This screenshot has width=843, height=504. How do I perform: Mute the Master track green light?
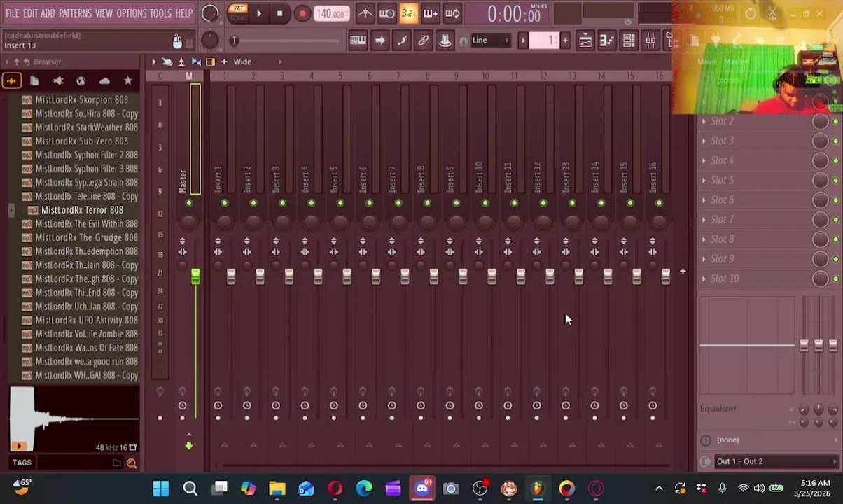click(188, 203)
